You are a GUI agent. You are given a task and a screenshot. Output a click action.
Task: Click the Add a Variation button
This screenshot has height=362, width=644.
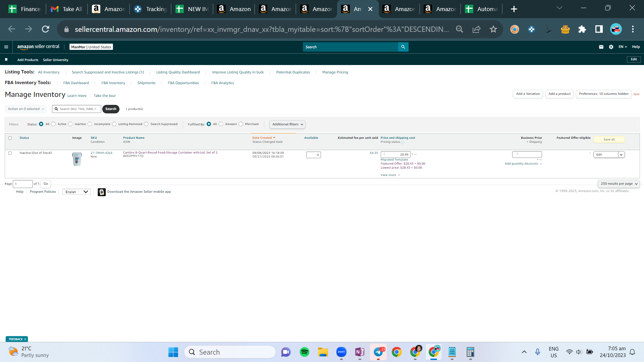(x=528, y=94)
